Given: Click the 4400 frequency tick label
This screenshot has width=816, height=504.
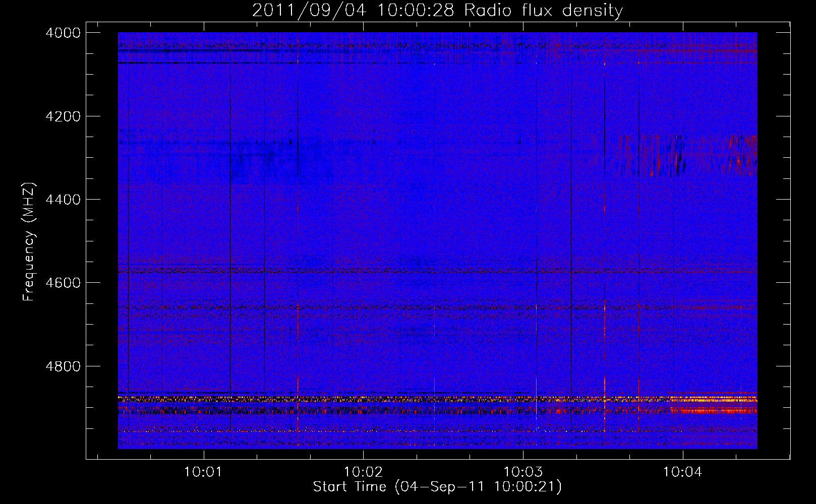Looking at the screenshot, I should [63, 200].
